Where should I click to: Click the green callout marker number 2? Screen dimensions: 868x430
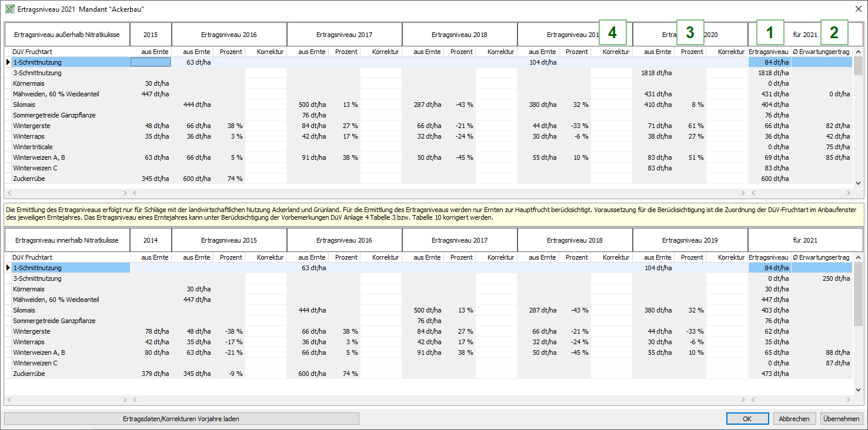coord(834,33)
